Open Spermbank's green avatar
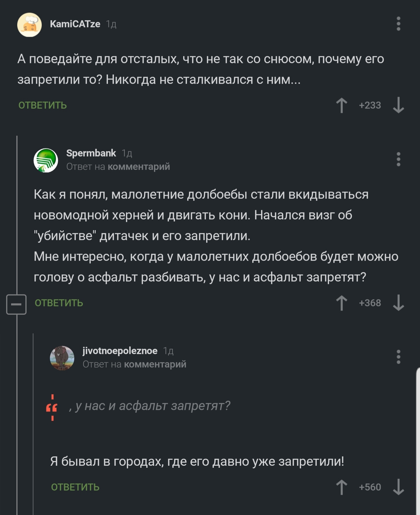420x515 pixels. pos(46,160)
